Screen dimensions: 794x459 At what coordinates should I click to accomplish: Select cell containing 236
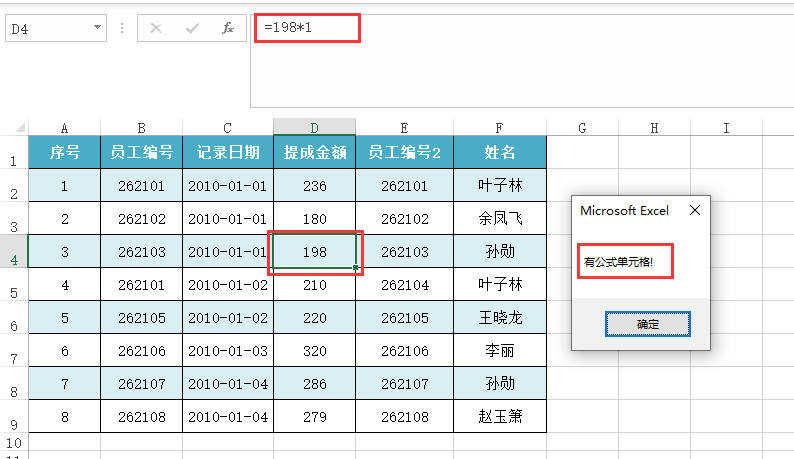point(314,185)
